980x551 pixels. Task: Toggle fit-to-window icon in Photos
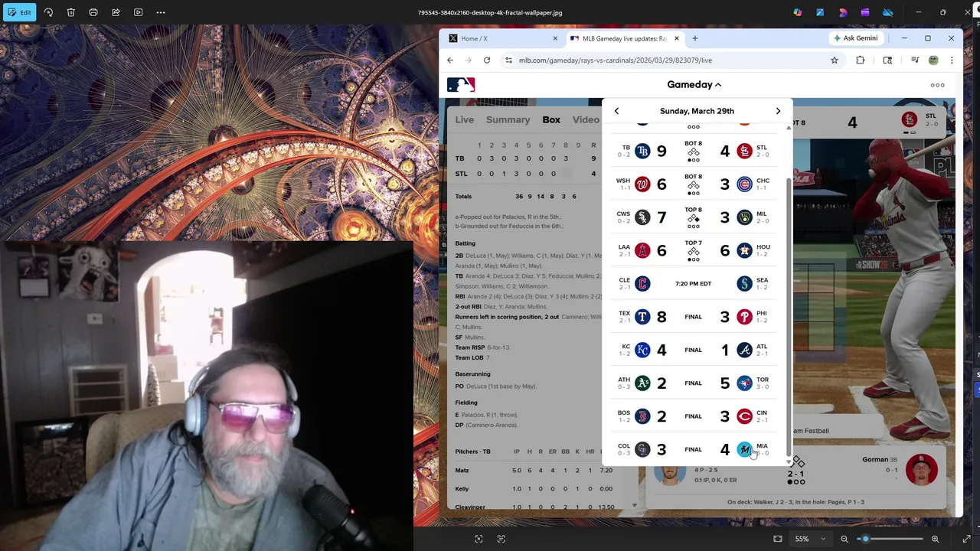pos(778,539)
